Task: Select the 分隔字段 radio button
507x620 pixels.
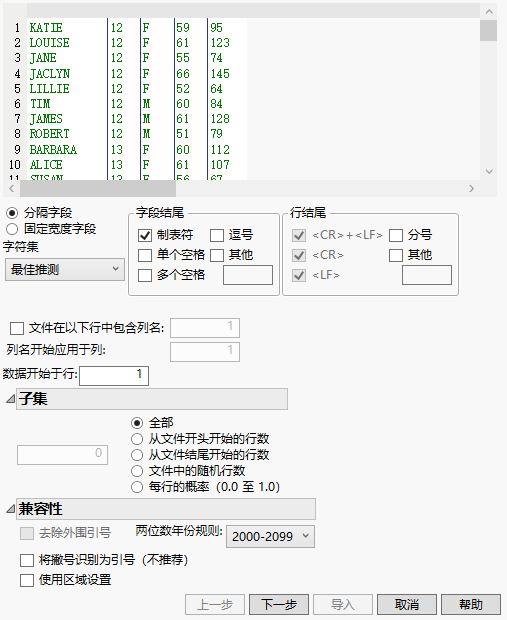Action: 12,213
